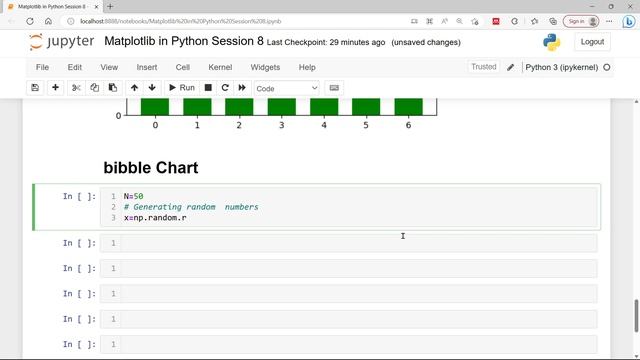Move selected cell down arrow
The width and height of the screenshot is (640, 360).
pos(152,88)
